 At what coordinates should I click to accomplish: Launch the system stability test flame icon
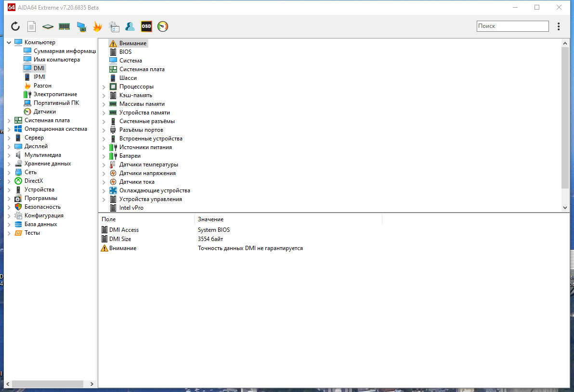point(97,26)
